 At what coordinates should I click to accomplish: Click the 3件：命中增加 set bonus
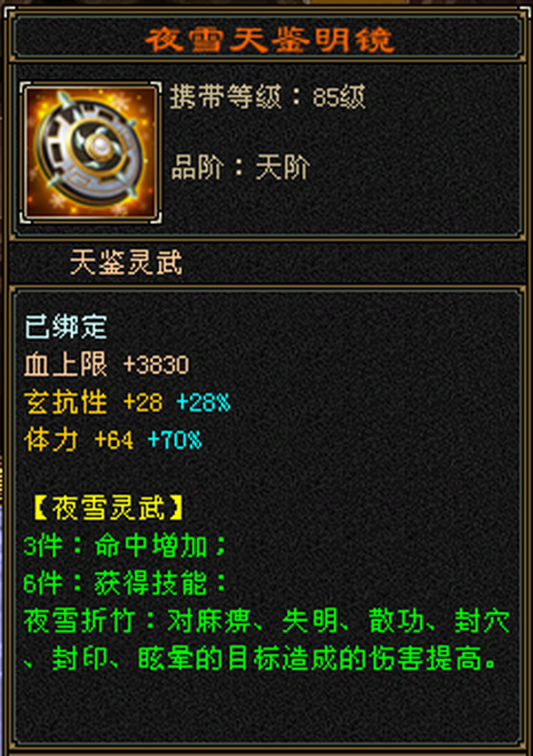(125, 545)
